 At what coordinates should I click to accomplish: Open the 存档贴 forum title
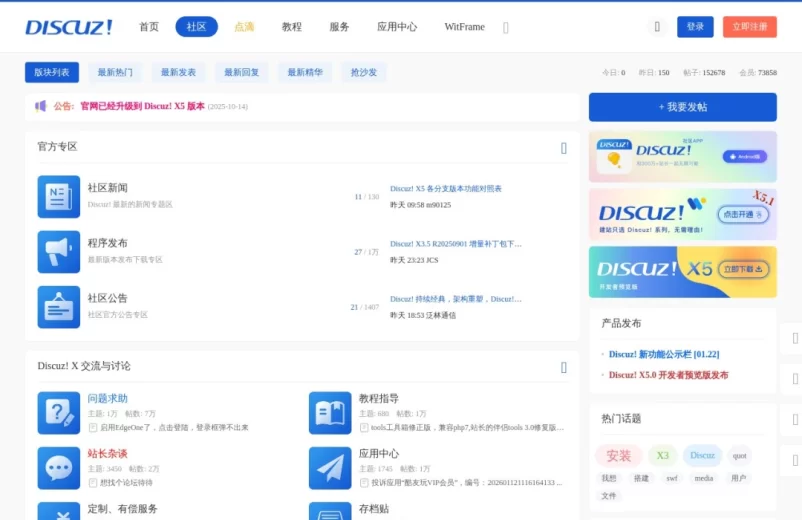click(374, 509)
